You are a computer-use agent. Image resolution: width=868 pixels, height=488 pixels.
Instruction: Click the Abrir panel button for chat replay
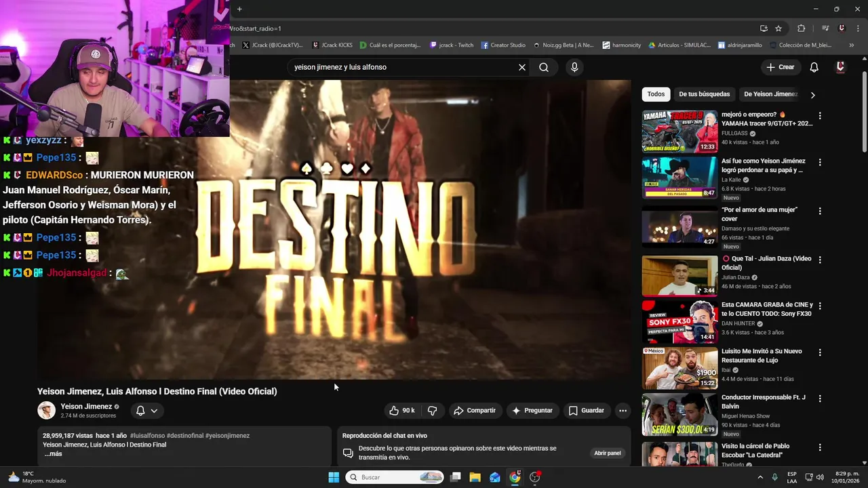coord(608,453)
